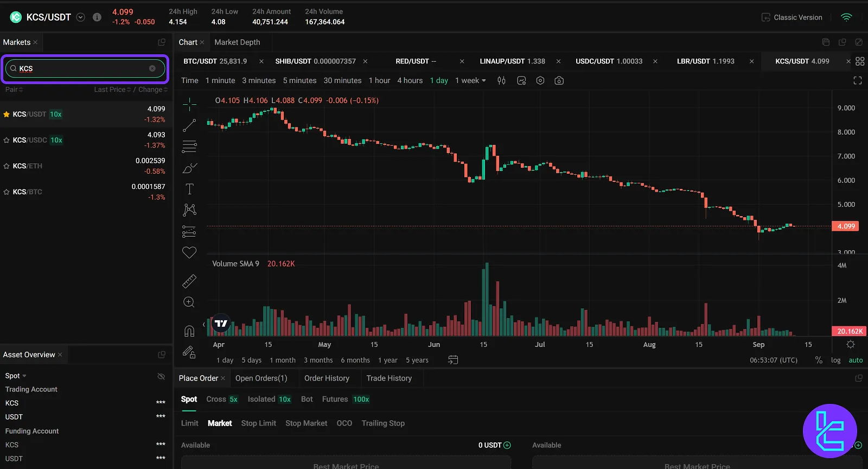The width and height of the screenshot is (868, 469).
Task: Show pair info via the info icon
Action: tap(97, 17)
